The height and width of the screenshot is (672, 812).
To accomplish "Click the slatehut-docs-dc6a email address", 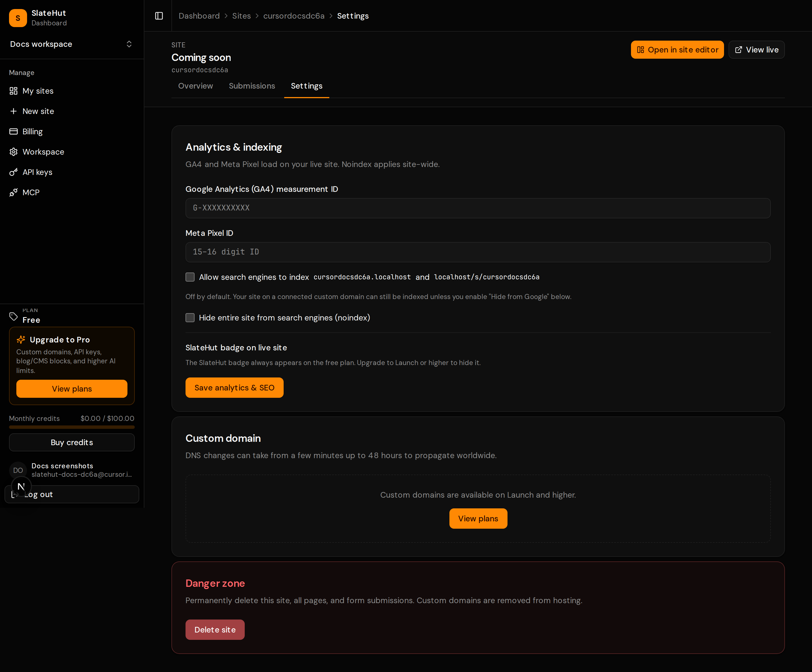I will tap(81, 475).
